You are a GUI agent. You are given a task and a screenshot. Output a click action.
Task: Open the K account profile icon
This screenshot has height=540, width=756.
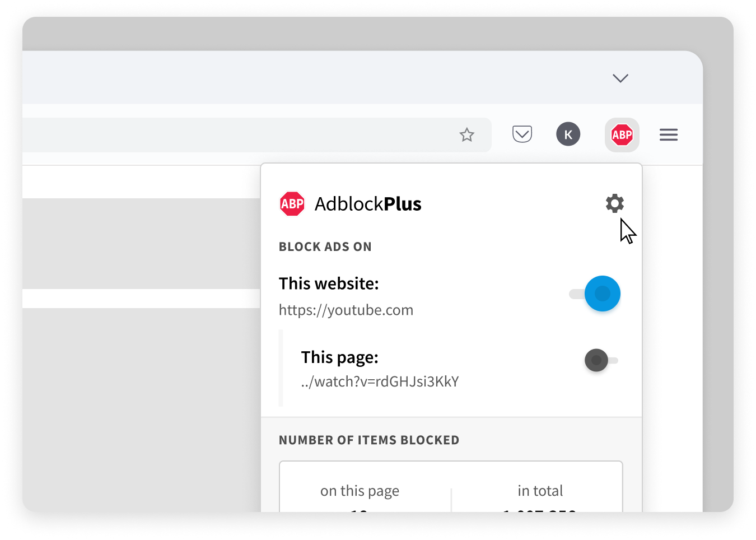coord(568,134)
